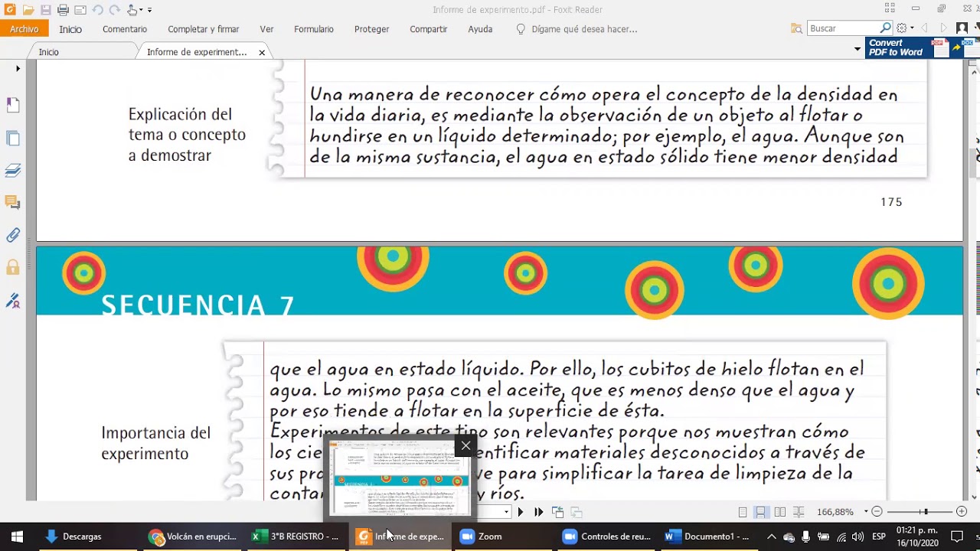Open the Formulario ribbon tab
The height and width of the screenshot is (551, 980).
(x=314, y=29)
